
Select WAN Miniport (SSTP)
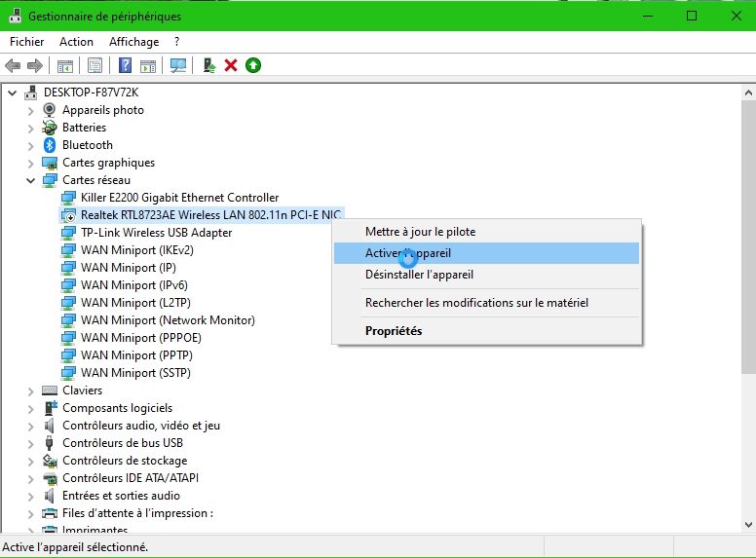(135, 373)
